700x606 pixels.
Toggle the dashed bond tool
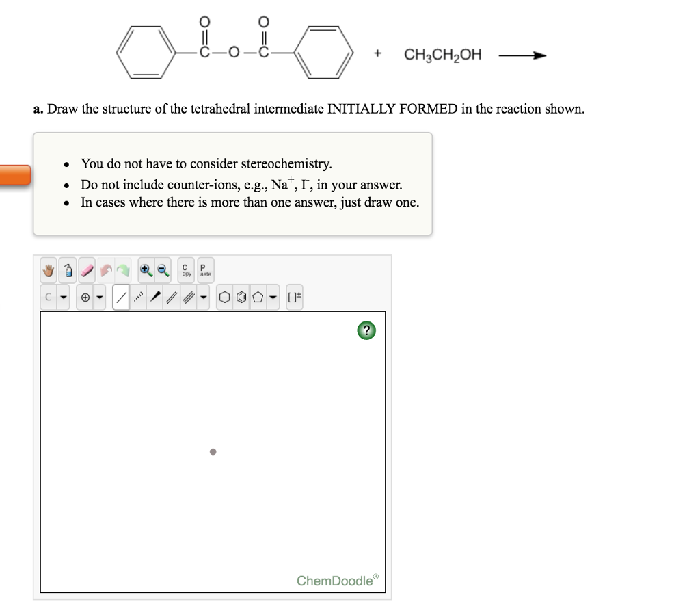137,296
